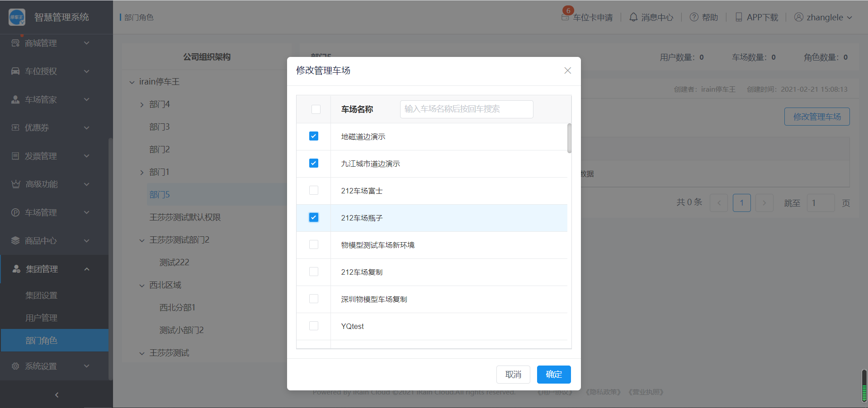
Task: Open the 《营业执照》 link
Action: [x=646, y=392]
